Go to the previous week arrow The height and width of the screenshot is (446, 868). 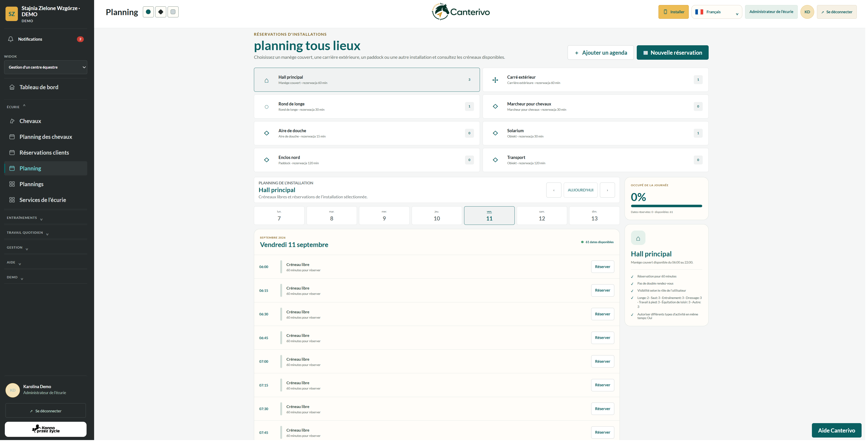coord(554,190)
